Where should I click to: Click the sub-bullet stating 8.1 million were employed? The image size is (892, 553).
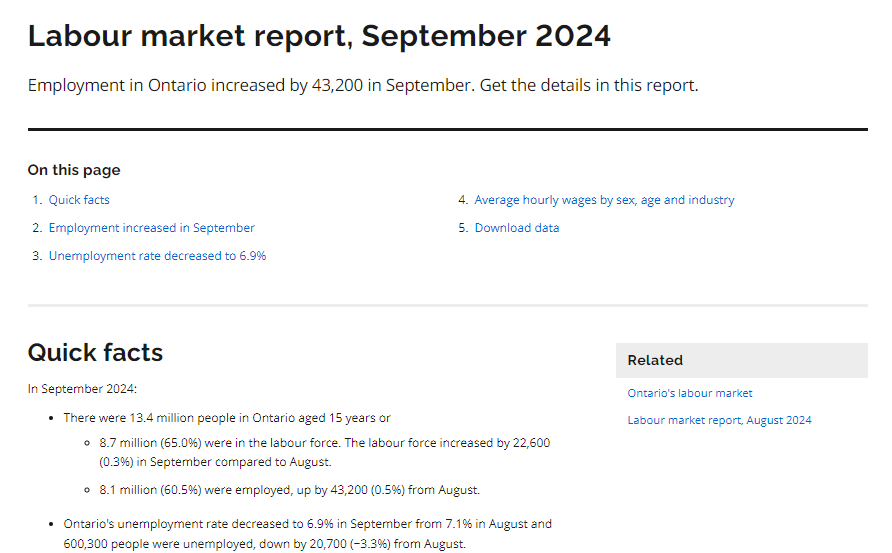click(289, 490)
